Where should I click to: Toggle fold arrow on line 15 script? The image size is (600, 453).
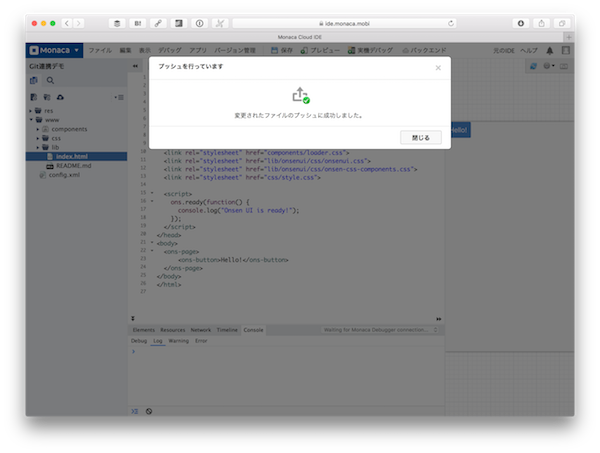pyautogui.click(x=152, y=193)
